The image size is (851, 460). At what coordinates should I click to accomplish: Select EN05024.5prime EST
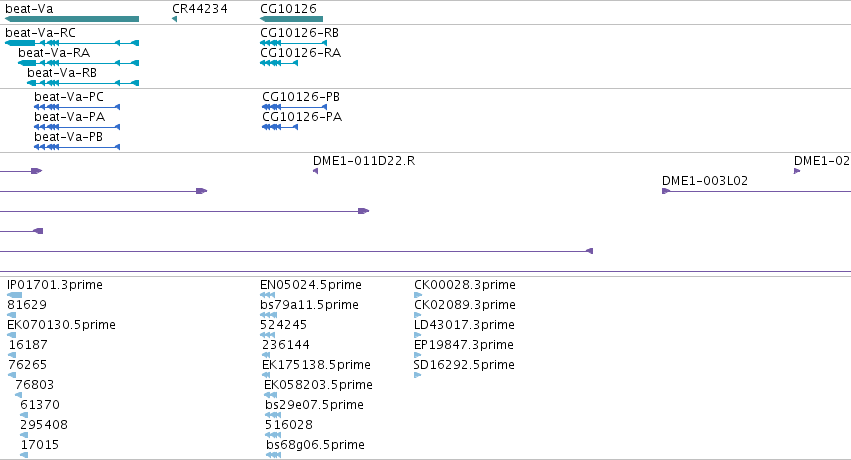point(268,295)
